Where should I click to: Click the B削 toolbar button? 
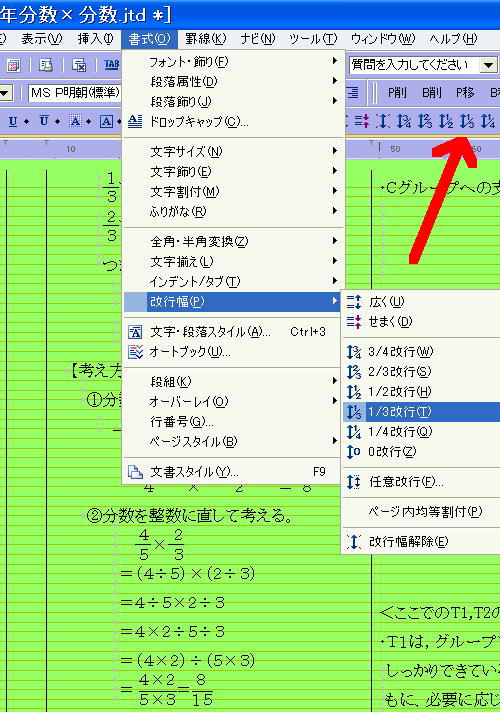tap(431, 93)
